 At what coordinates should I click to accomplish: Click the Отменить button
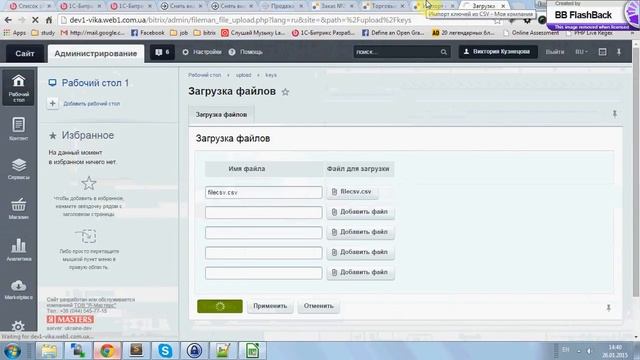(319, 306)
